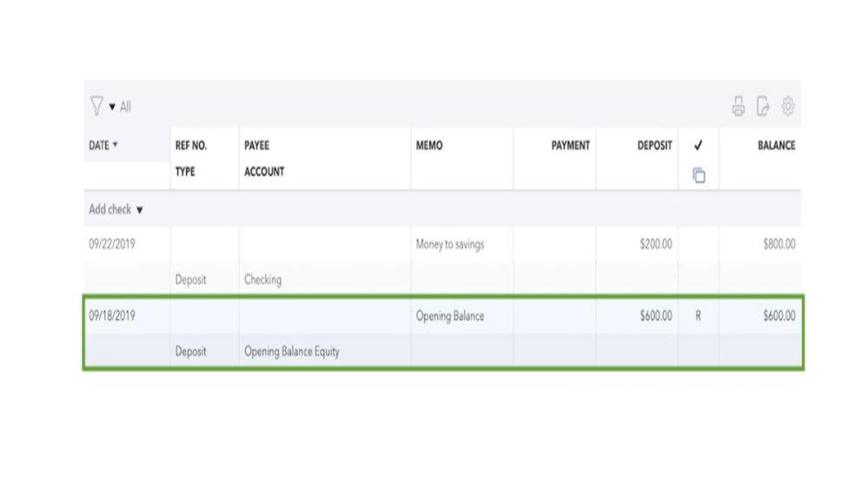Click the empty reconcile cell on the 09/22/2019 row

[x=699, y=245]
